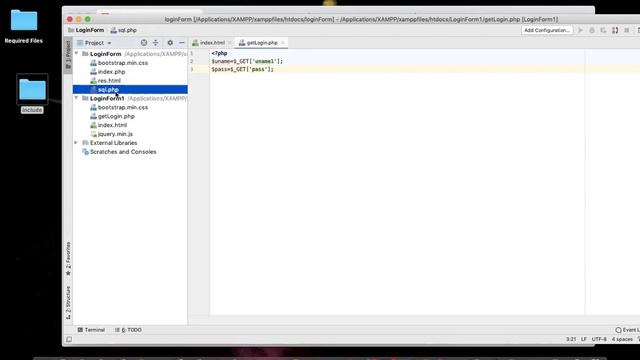Click the Debug bug icon
The image size is (640, 360).
(x=592, y=30)
